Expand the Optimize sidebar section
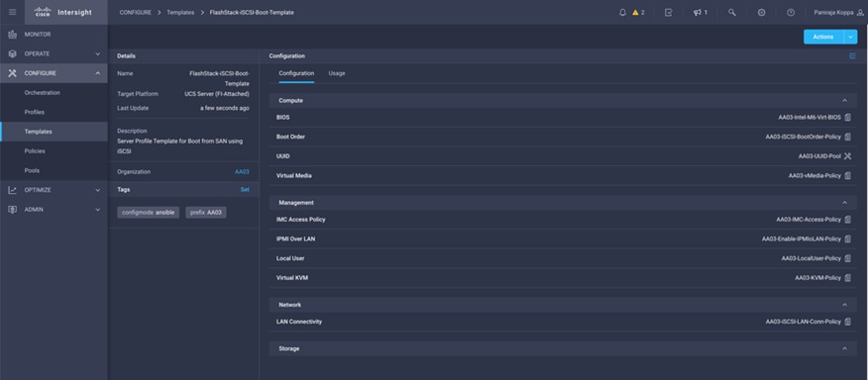 coord(98,190)
